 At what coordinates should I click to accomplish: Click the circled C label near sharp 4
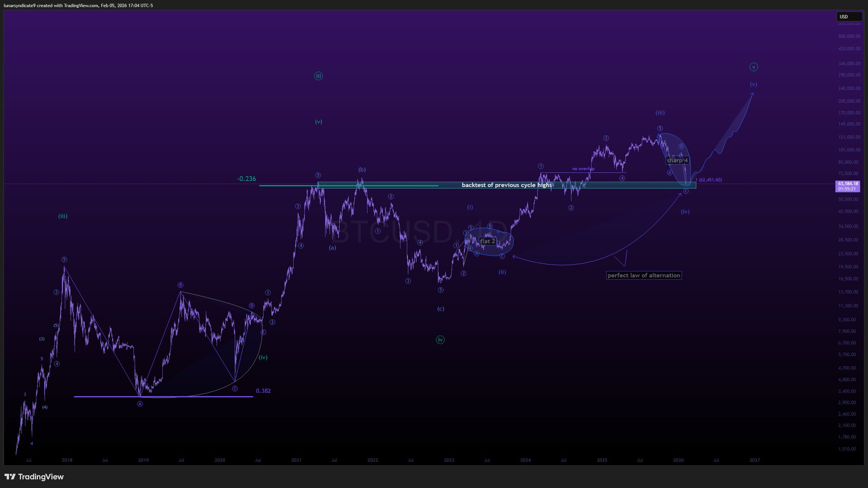(x=686, y=191)
